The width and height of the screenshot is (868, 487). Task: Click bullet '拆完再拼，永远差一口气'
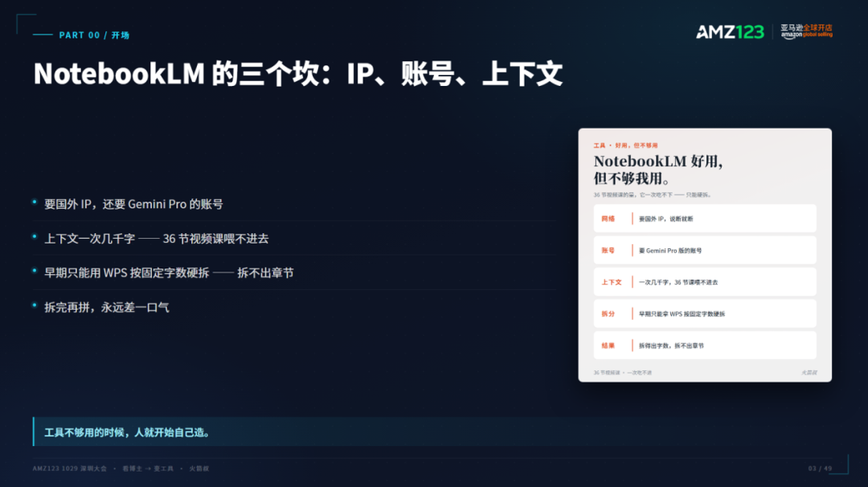(x=107, y=307)
